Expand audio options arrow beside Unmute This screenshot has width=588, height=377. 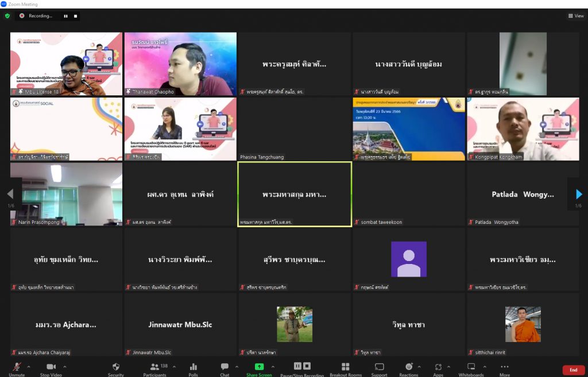click(30, 366)
